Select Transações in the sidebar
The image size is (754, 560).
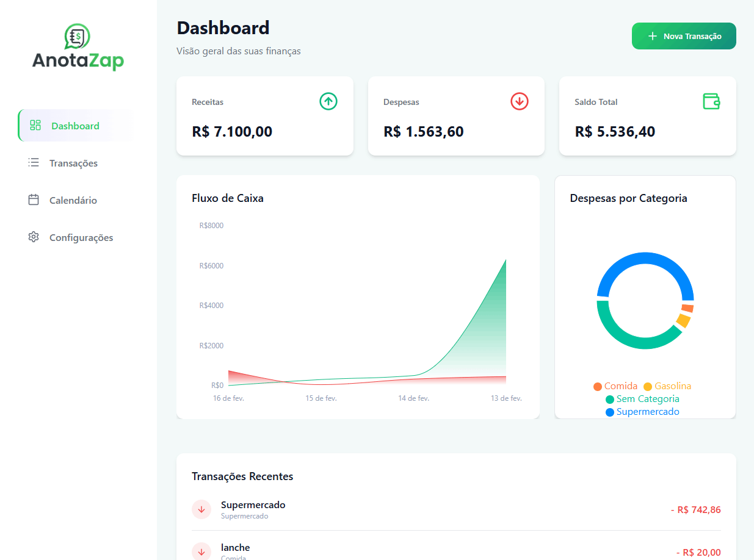[x=73, y=163]
